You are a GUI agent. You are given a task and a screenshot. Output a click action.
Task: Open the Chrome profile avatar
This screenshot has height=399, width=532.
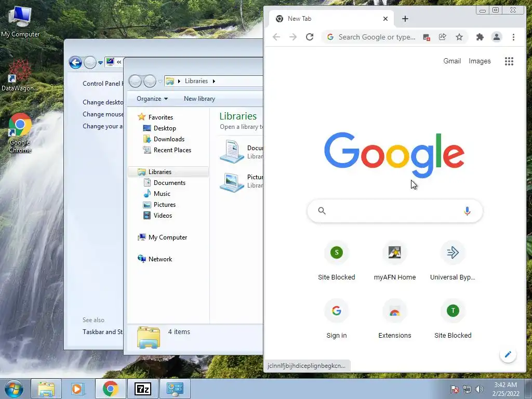tap(496, 37)
